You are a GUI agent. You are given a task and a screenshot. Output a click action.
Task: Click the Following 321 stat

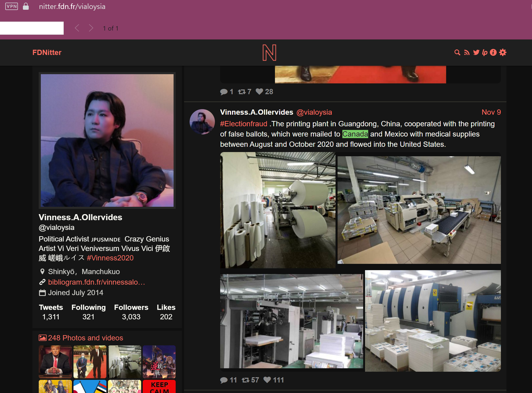pyautogui.click(x=88, y=312)
